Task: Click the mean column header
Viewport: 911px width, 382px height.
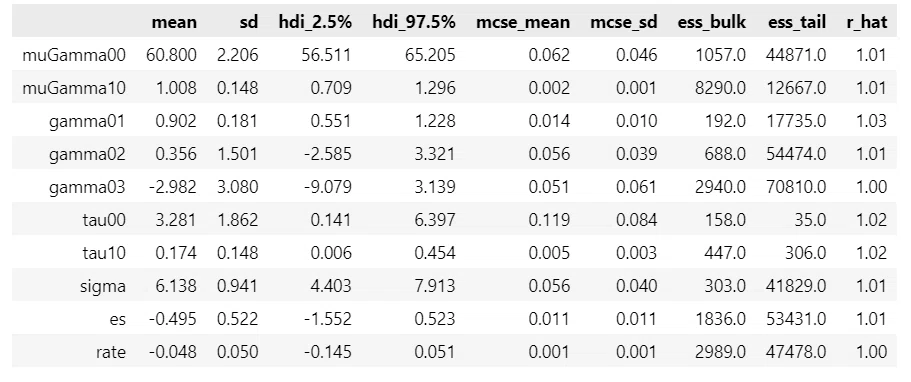Action: pyautogui.click(x=174, y=22)
